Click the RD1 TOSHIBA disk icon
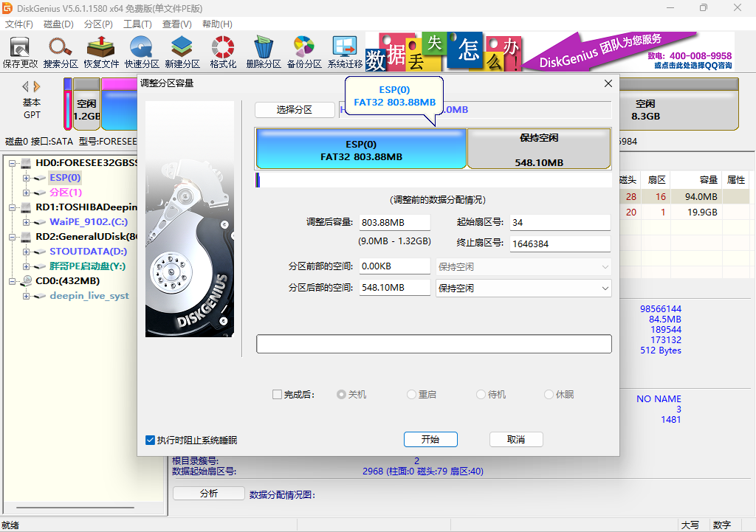 pyautogui.click(x=26, y=207)
